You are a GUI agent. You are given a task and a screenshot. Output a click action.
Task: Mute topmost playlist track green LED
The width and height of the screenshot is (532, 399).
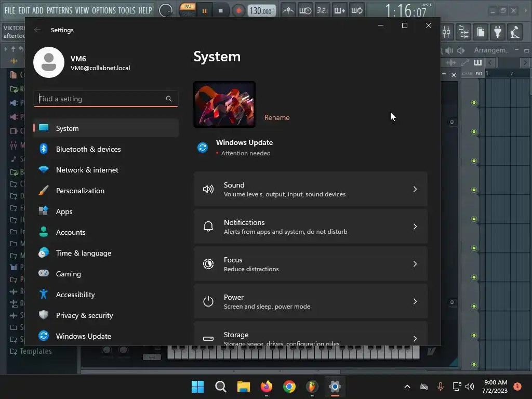point(474,102)
